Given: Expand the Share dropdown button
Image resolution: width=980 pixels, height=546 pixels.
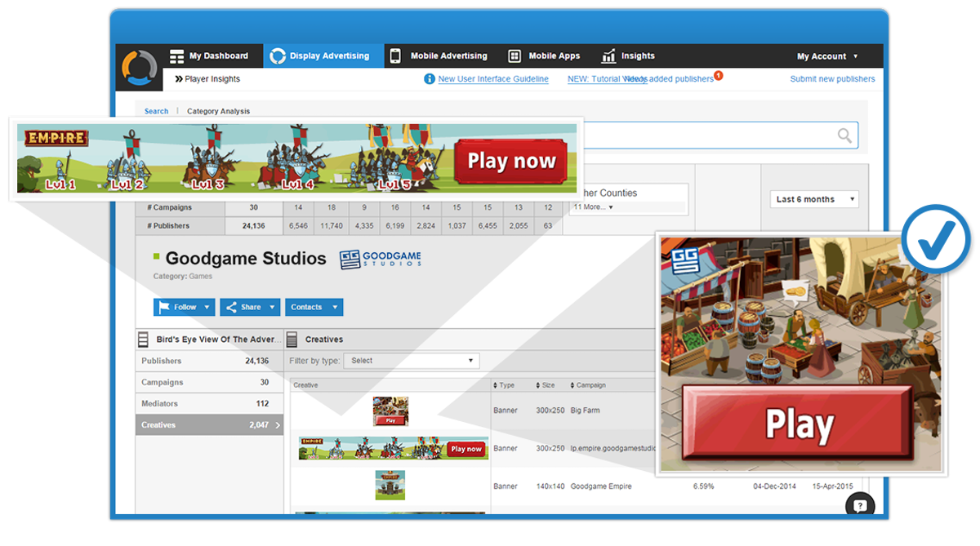Looking at the screenshot, I should point(250,307).
